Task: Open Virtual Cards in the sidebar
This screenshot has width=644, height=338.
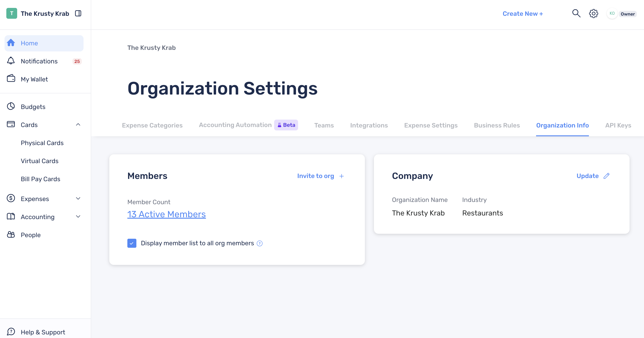Action: click(40, 161)
